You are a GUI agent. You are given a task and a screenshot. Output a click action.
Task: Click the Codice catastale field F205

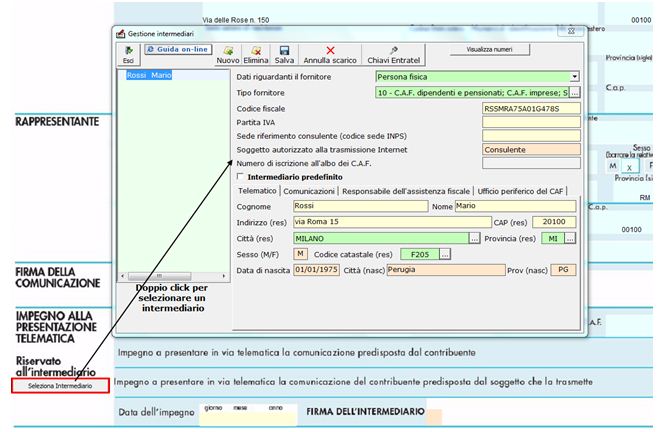coord(420,254)
